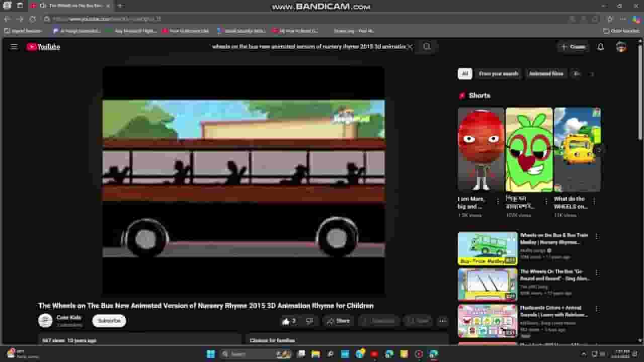Open the weather widget on taskbar
This screenshot has width=644, height=362.
[x=22, y=354]
